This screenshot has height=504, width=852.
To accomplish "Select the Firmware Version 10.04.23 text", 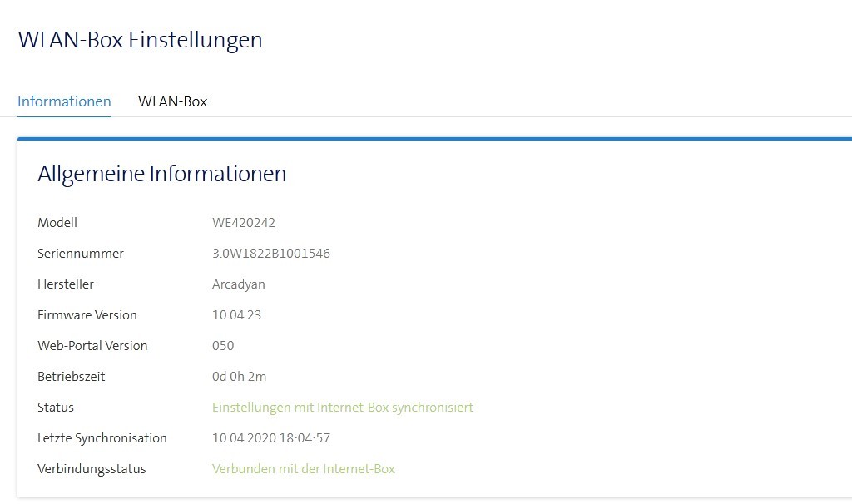I will pyautogui.click(x=238, y=314).
